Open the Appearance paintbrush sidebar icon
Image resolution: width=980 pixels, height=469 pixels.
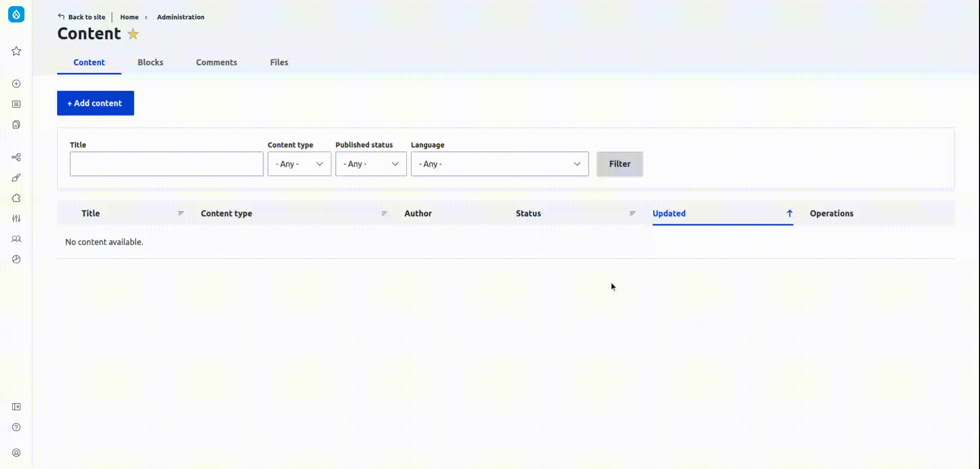(16, 178)
